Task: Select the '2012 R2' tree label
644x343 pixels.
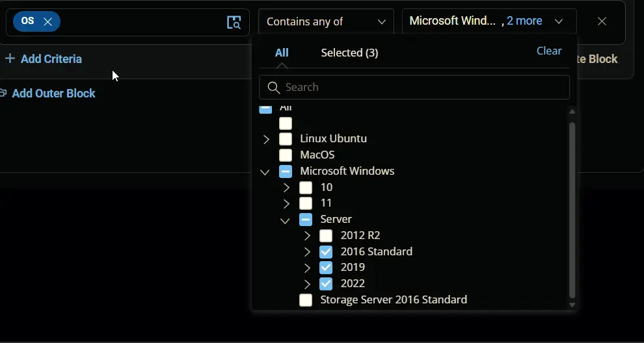Action: point(360,236)
